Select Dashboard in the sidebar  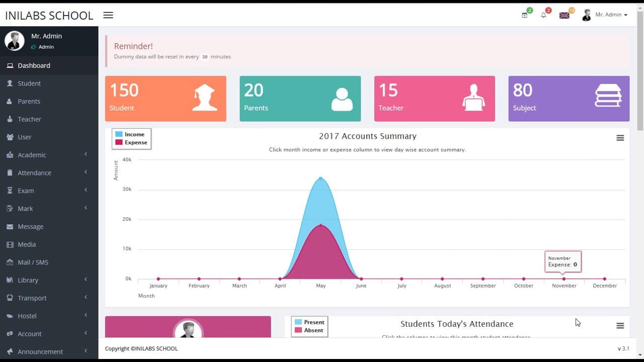click(34, 65)
